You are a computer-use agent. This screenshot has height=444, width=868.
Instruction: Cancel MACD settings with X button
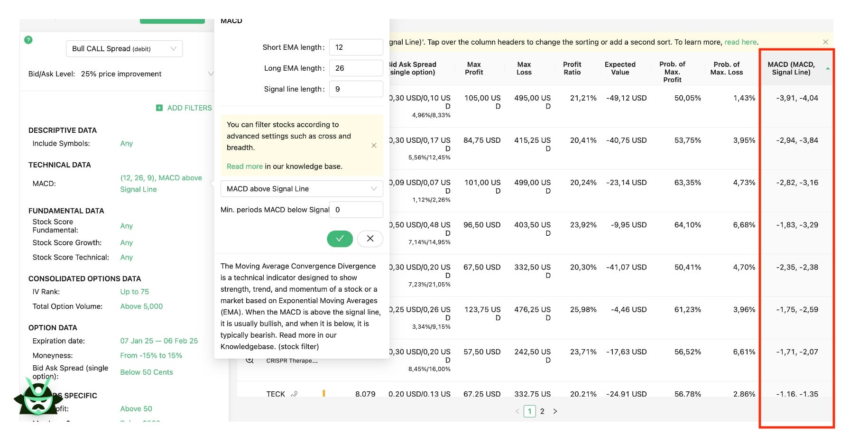coord(370,239)
